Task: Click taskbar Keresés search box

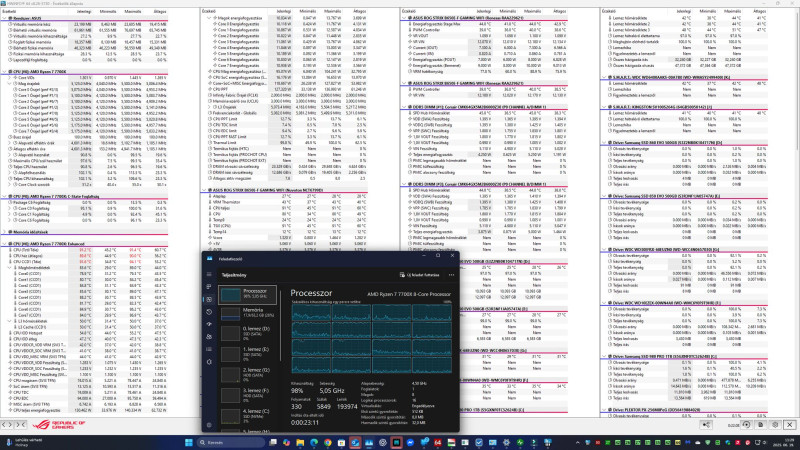Action: point(231,442)
